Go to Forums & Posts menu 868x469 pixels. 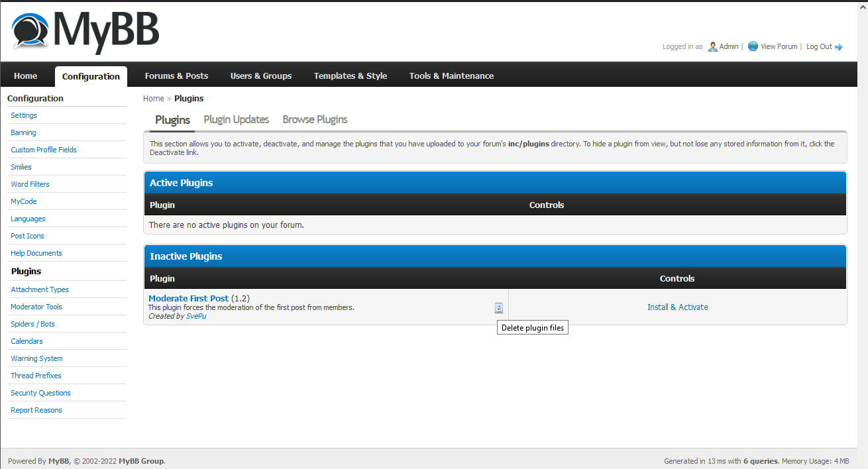(x=176, y=76)
